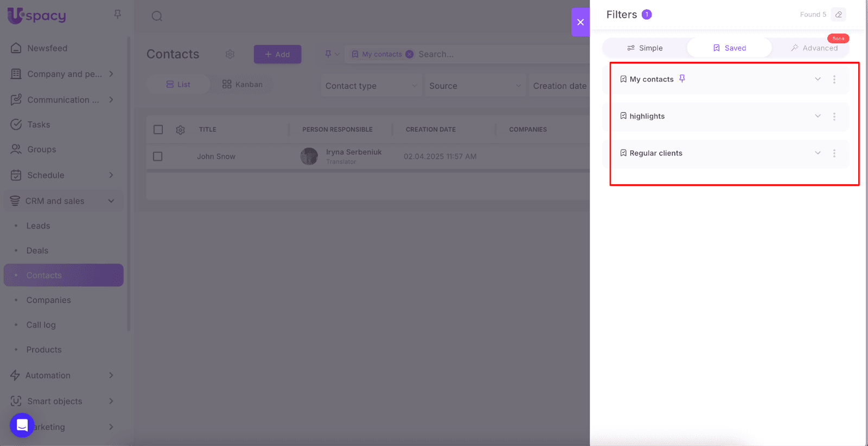Clear filters with the eraser icon
The width and height of the screenshot is (868, 446).
839,15
